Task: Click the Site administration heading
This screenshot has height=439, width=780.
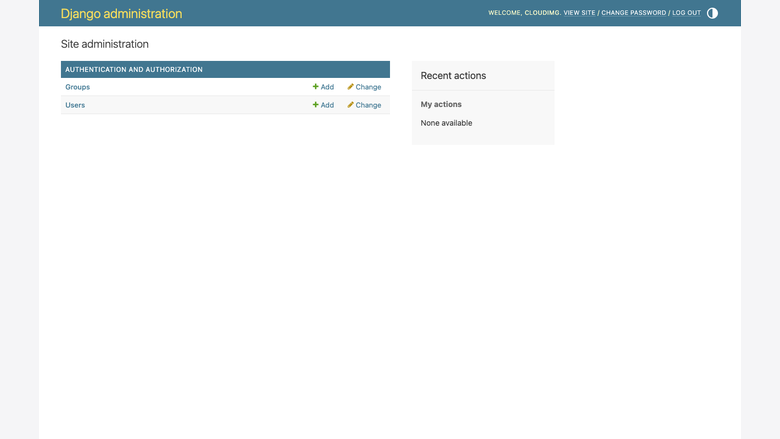Action: pyautogui.click(x=104, y=44)
